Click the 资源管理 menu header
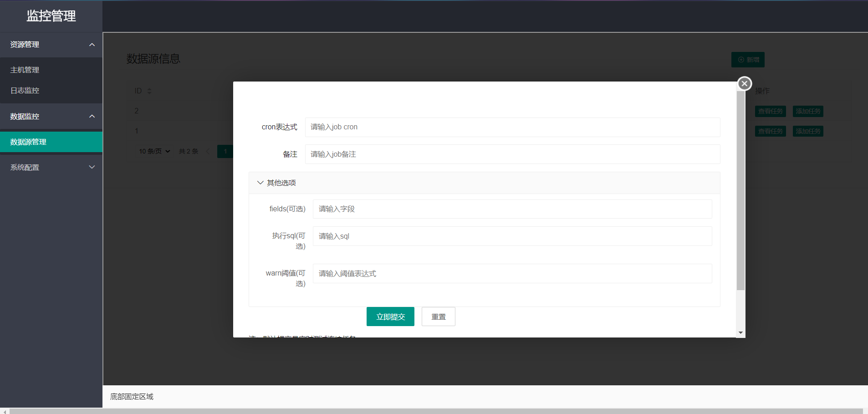The width and height of the screenshot is (868, 414). [x=51, y=45]
